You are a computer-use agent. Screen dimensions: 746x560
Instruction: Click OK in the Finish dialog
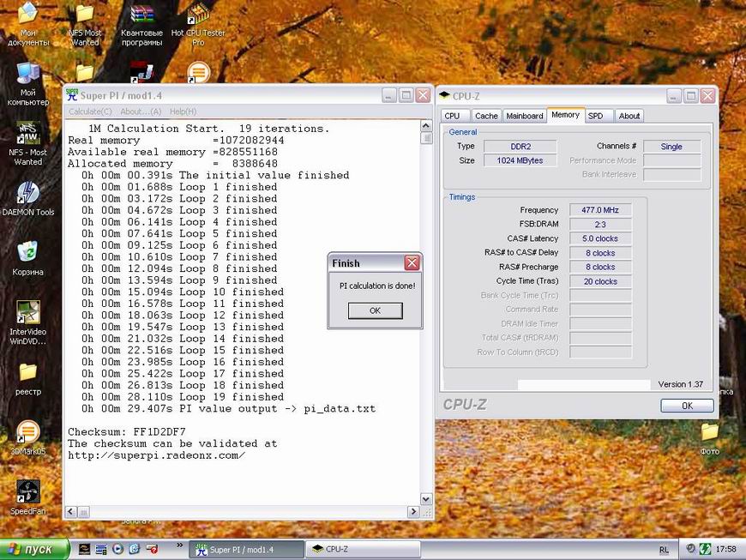375,310
